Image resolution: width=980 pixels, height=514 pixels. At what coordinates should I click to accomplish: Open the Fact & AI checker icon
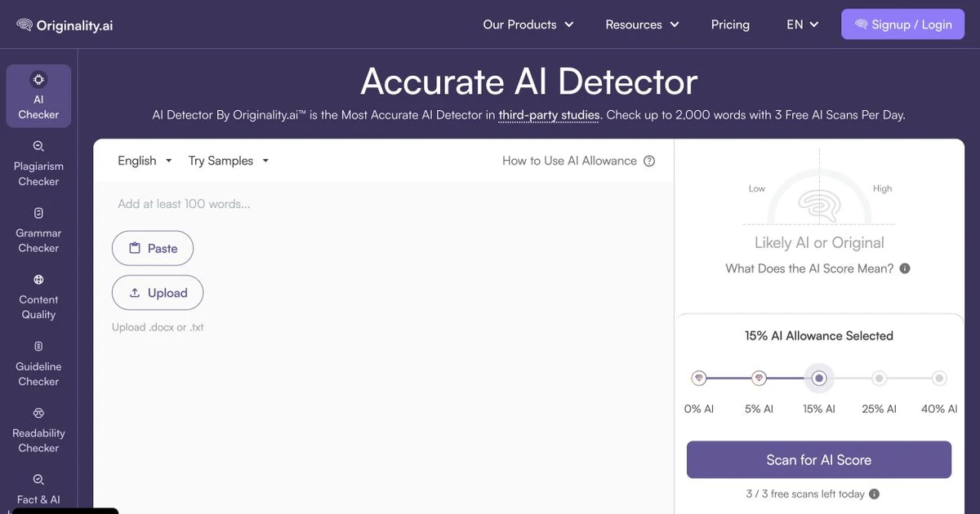38,480
